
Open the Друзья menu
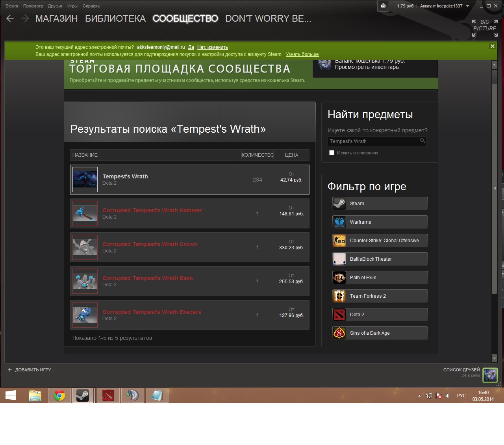click(55, 6)
